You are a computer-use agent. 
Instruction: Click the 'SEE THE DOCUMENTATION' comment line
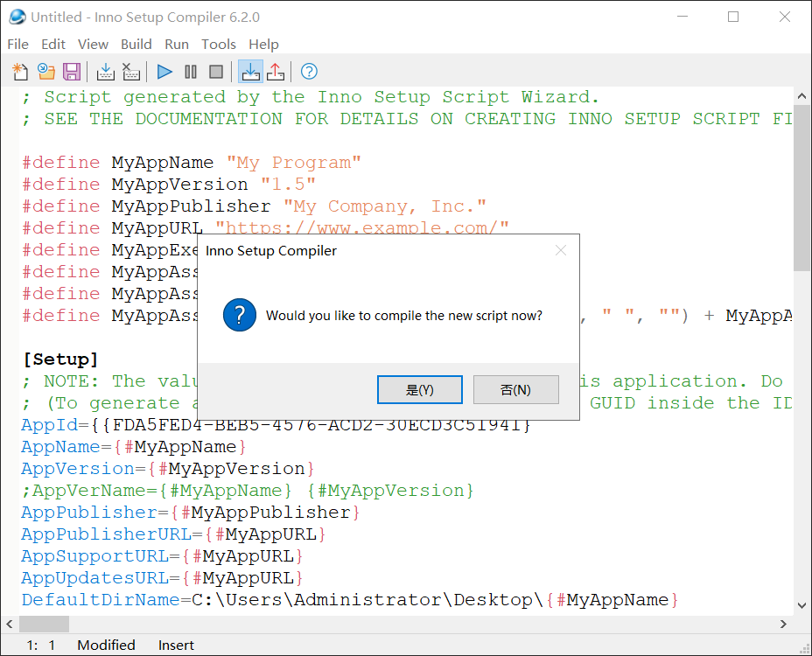tap(407, 119)
